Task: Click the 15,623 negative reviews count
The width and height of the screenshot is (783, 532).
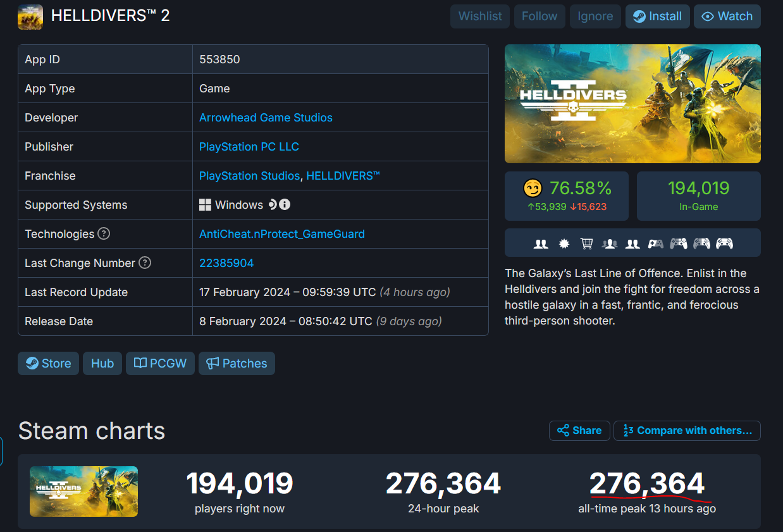Action: 589,207
